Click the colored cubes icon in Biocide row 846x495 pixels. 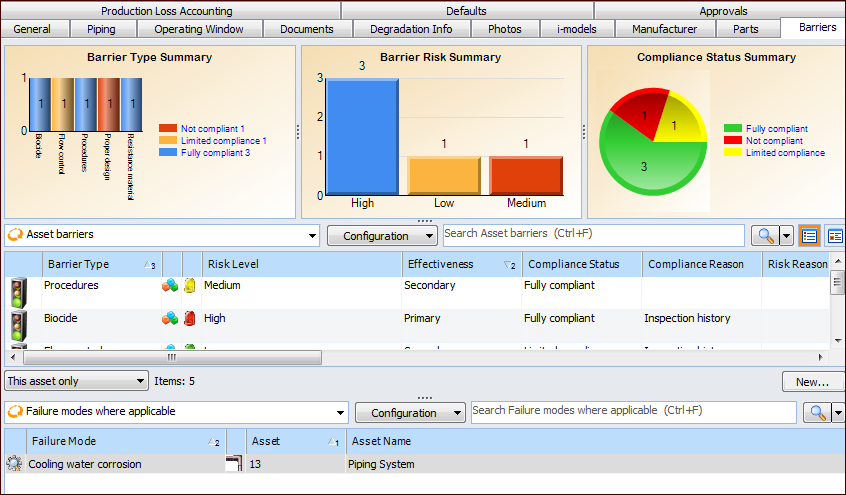point(170,318)
